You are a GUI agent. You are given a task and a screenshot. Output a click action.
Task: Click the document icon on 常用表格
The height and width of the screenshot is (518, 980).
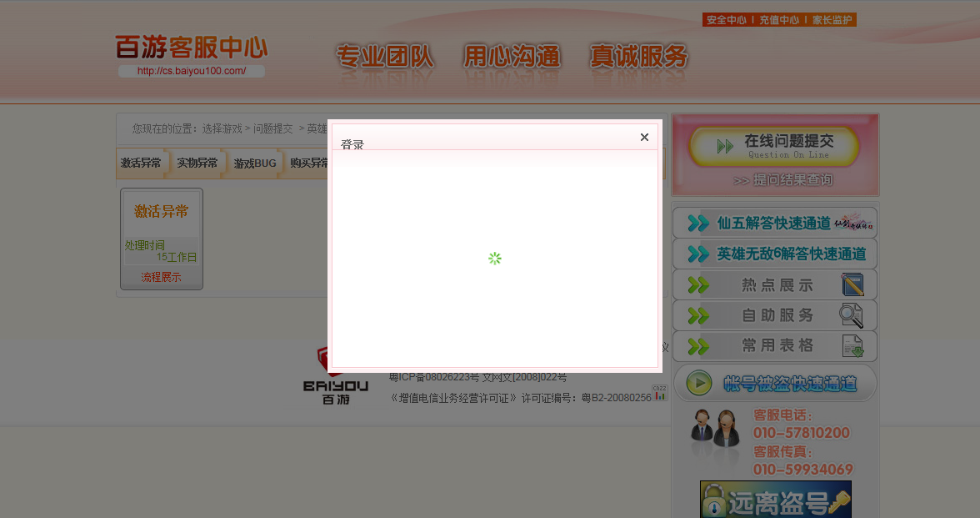tap(852, 346)
